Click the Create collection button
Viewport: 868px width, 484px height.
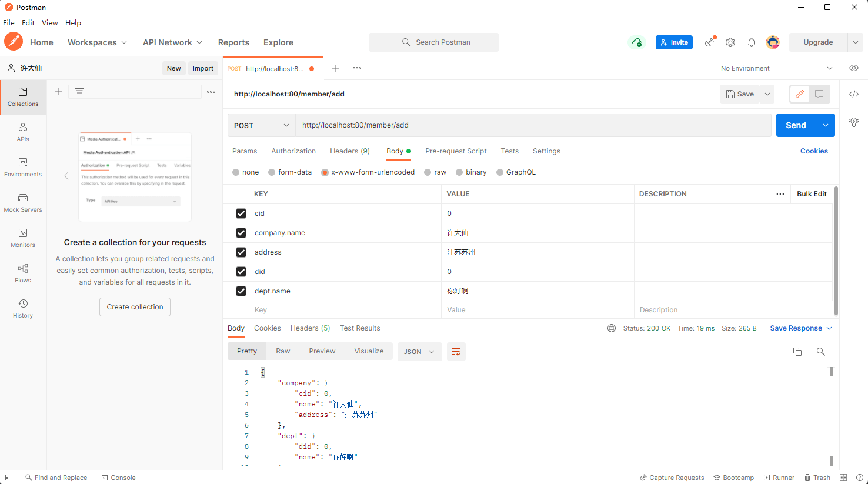click(x=135, y=307)
